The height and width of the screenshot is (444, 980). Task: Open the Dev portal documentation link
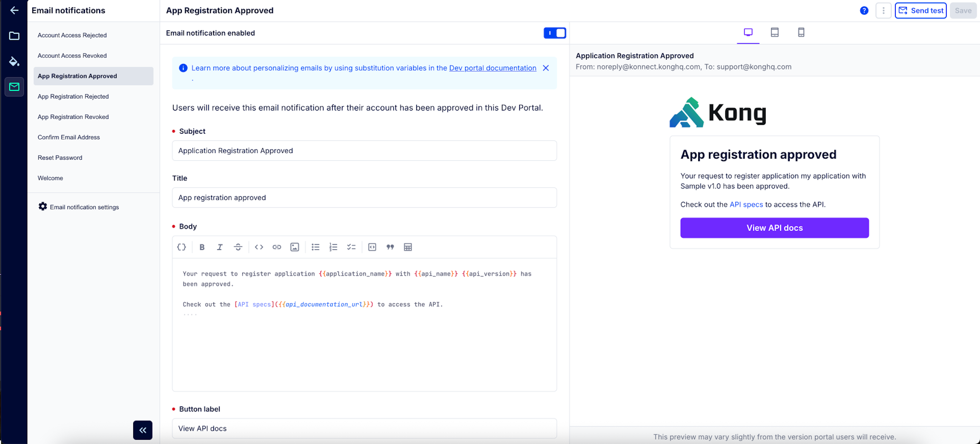(492, 68)
